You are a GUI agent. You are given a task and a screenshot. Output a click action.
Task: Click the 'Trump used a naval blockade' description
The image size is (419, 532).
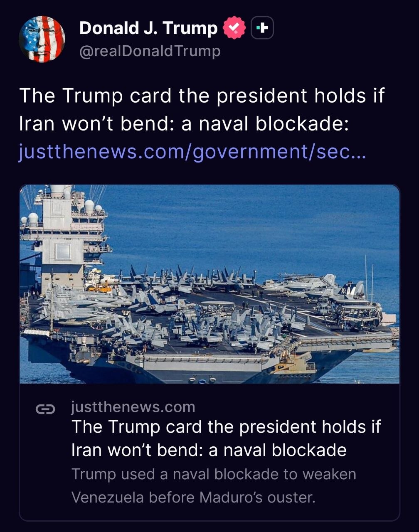coord(214,474)
